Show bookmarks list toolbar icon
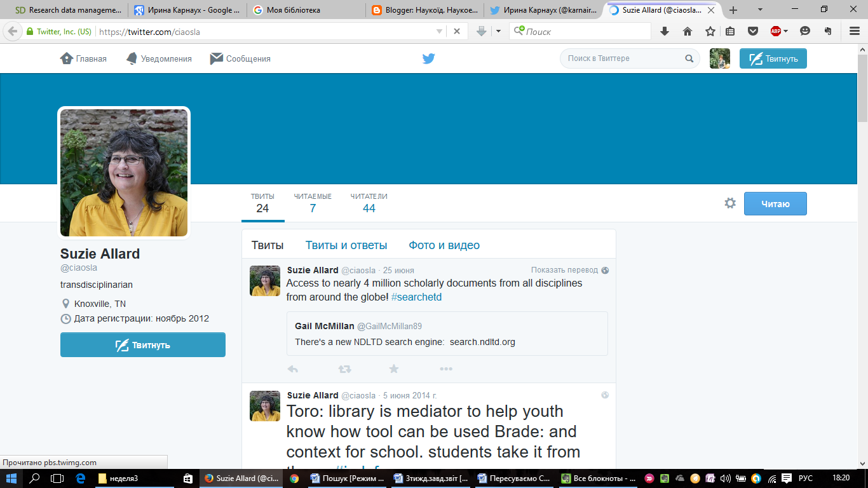 pos(730,31)
